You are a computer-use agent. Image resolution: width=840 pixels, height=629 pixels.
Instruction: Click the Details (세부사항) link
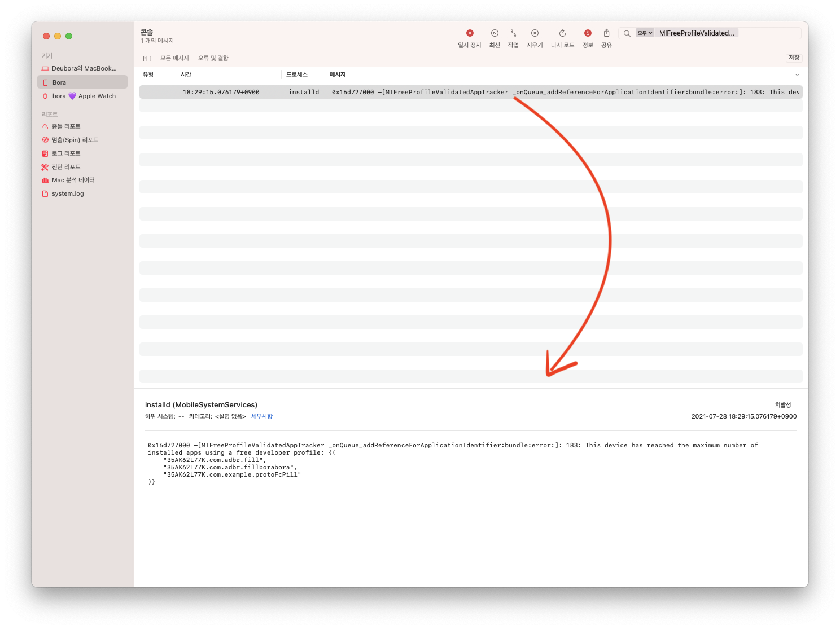[x=262, y=416]
